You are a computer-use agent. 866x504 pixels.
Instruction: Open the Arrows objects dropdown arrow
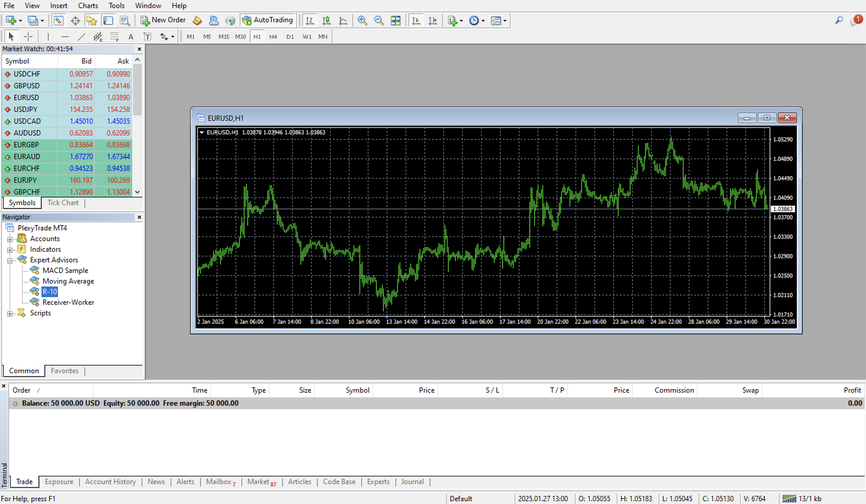(172, 37)
